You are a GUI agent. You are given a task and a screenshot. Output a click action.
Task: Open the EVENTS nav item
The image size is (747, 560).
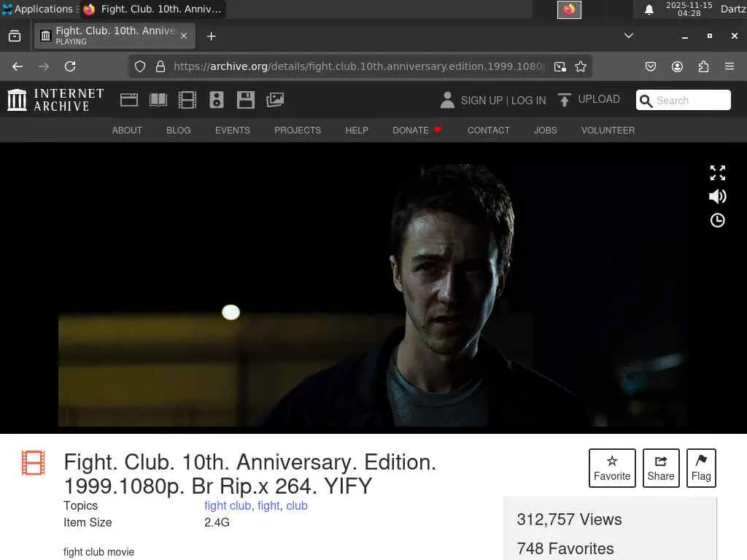(233, 131)
